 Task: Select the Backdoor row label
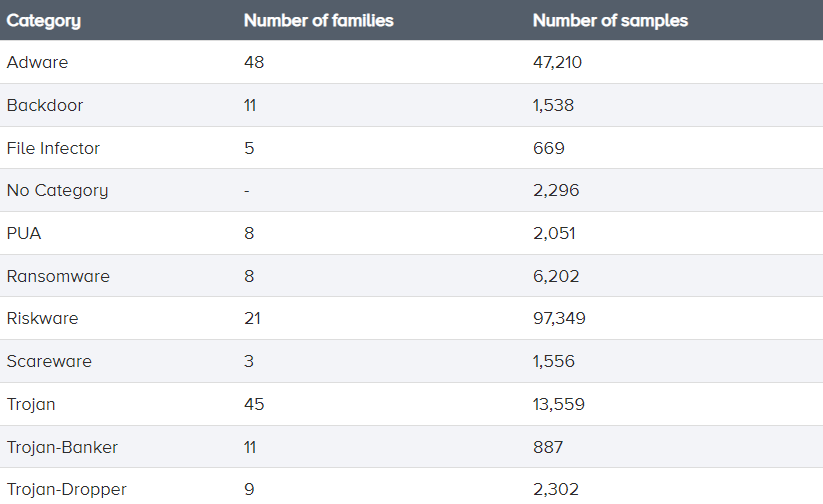[x=44, y=105]
